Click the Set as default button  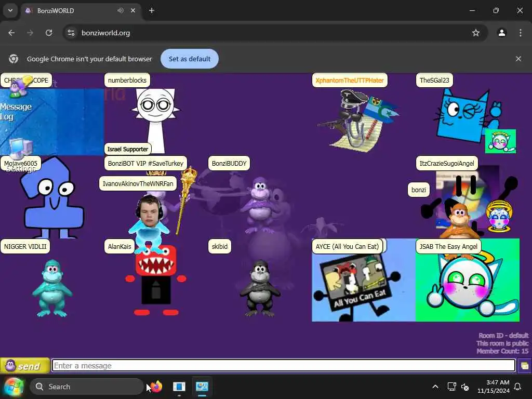189,59
